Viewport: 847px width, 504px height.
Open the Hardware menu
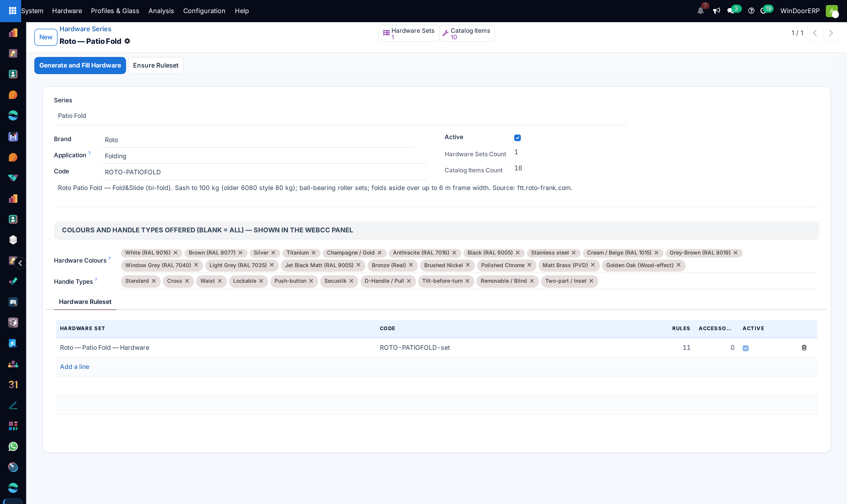click(x=67, y=11)
